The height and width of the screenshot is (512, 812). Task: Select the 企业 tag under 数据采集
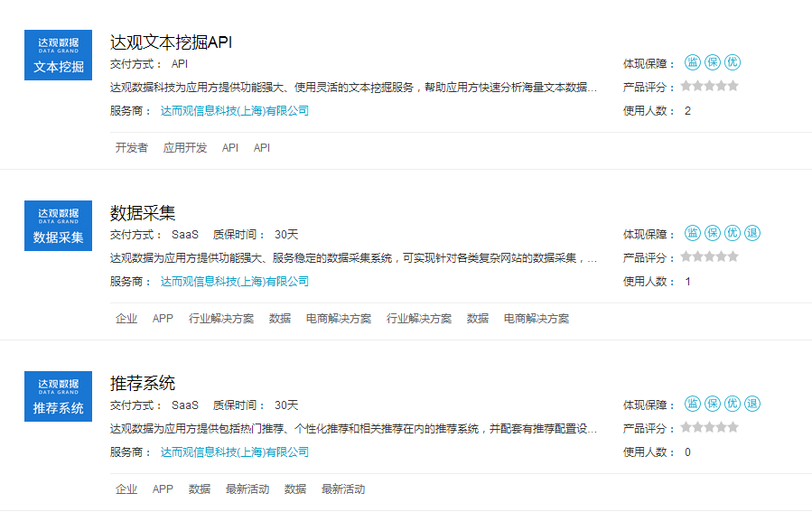tap(126, 319)
